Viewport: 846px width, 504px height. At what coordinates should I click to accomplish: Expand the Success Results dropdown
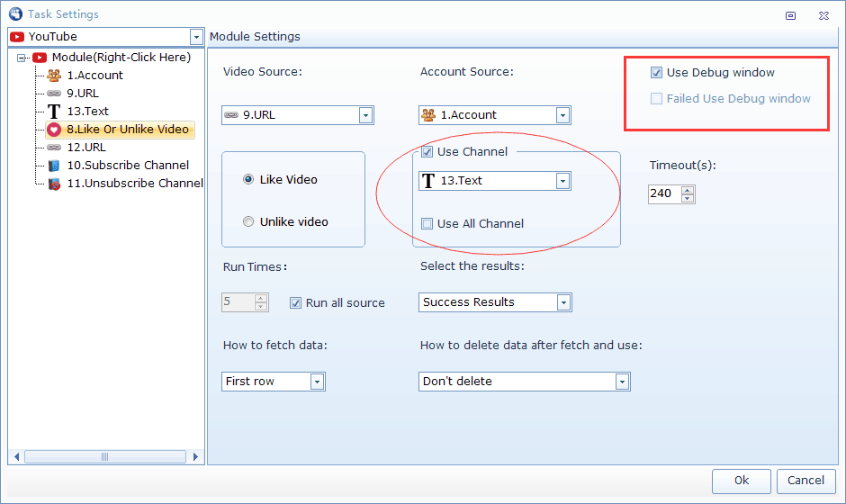(563, 302)
